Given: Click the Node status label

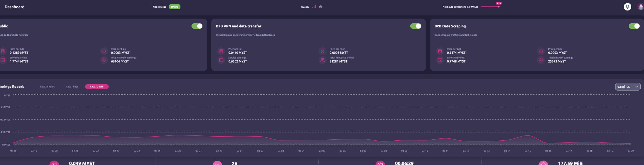Looking at the screenshot, I should point(159,7).
